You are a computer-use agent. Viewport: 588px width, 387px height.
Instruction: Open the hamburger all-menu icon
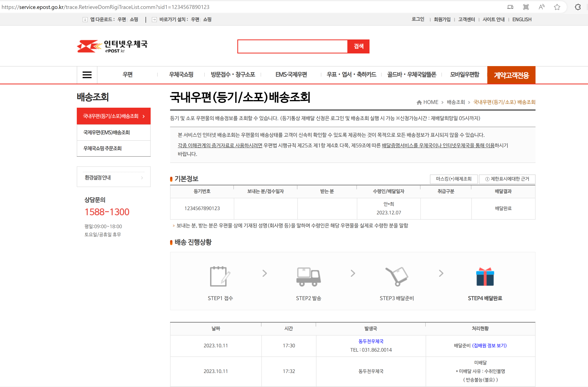tap(87, 75)
